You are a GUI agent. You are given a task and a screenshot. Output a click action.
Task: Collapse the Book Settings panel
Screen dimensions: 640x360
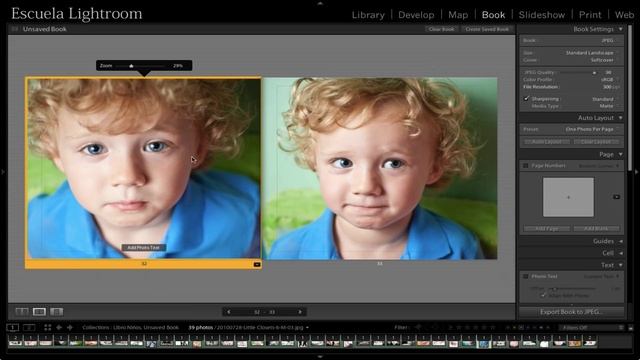point(620,29)
